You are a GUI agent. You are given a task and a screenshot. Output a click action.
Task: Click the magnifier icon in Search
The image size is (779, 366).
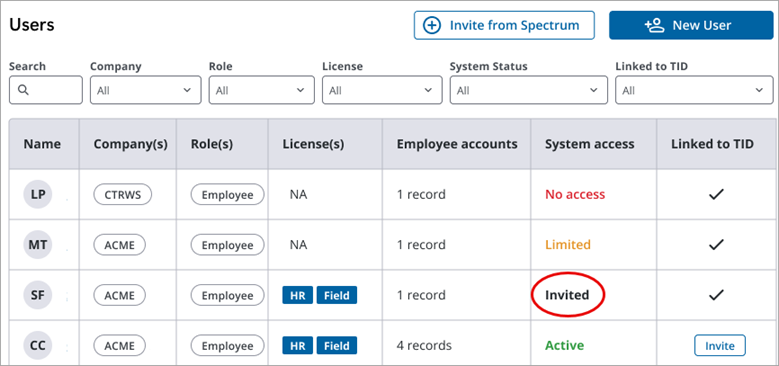(23, 90)
